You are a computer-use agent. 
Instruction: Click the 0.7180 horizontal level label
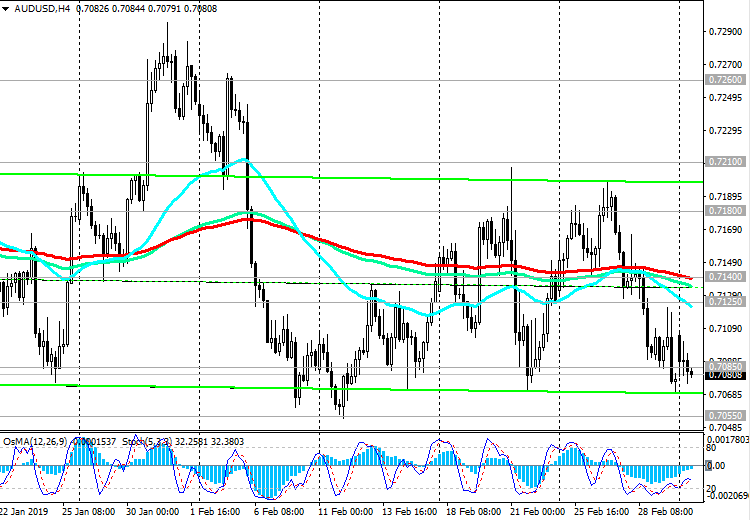click(725, 210)
